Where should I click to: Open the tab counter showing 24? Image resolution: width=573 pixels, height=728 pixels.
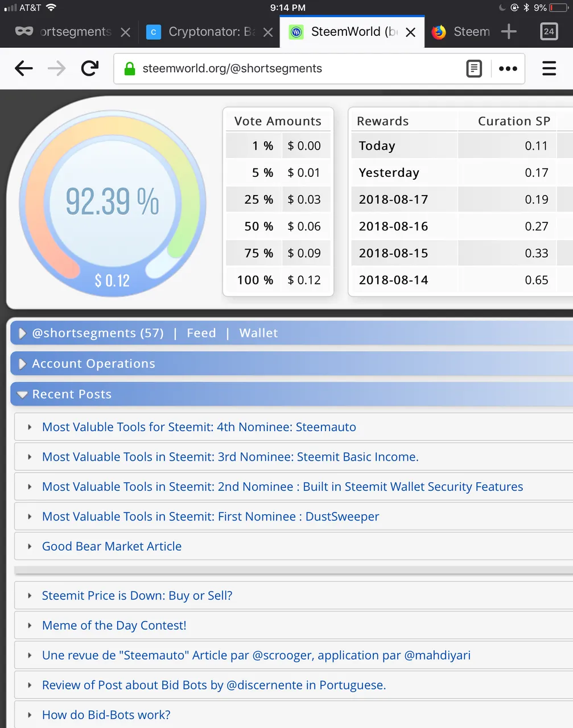click(549, 32)
